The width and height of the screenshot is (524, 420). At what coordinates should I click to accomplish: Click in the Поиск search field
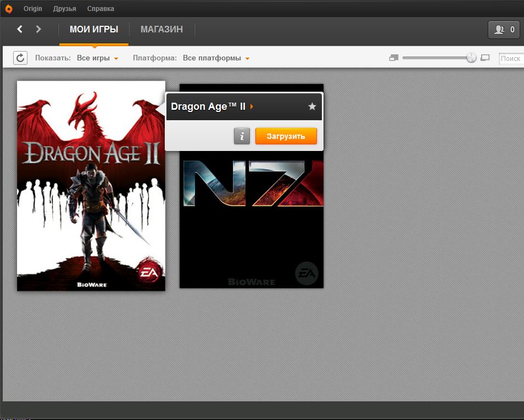pyautogui.click(x=511, y=59)
